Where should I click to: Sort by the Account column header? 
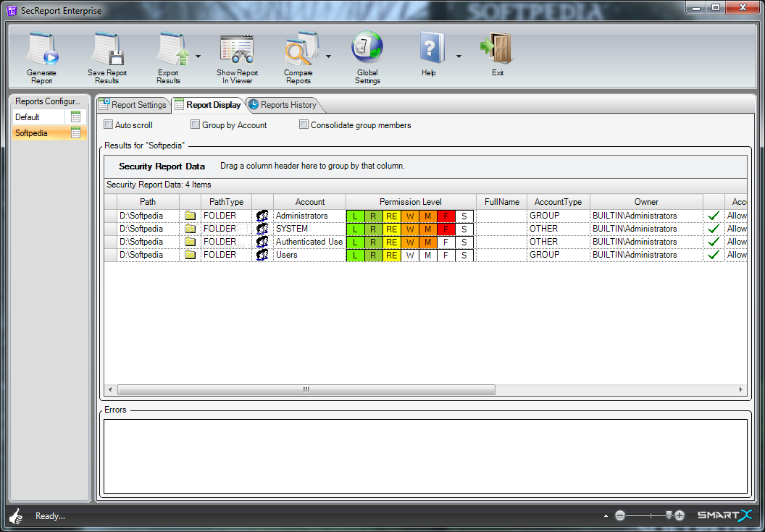tap(310, 202)
